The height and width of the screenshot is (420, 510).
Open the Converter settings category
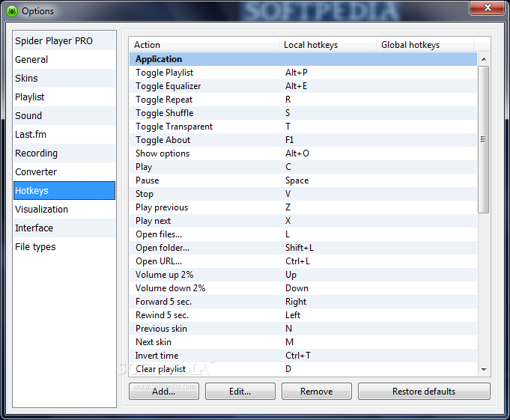64,171
